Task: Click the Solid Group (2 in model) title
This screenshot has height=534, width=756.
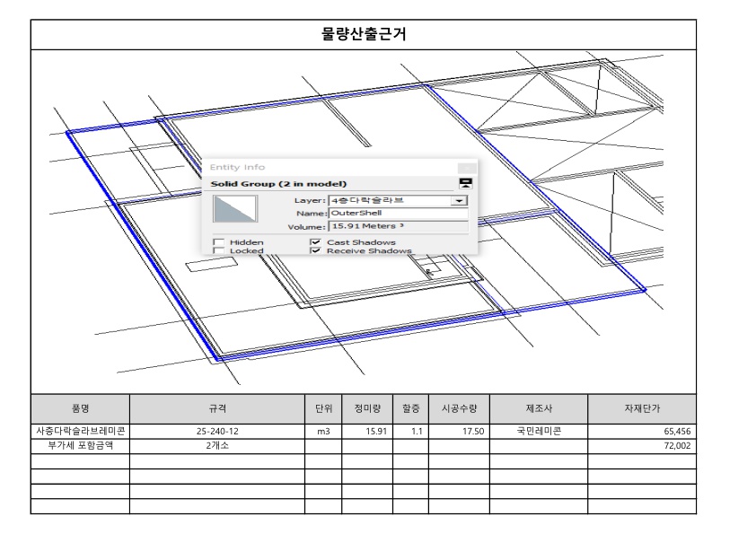Action: point(278,184)
